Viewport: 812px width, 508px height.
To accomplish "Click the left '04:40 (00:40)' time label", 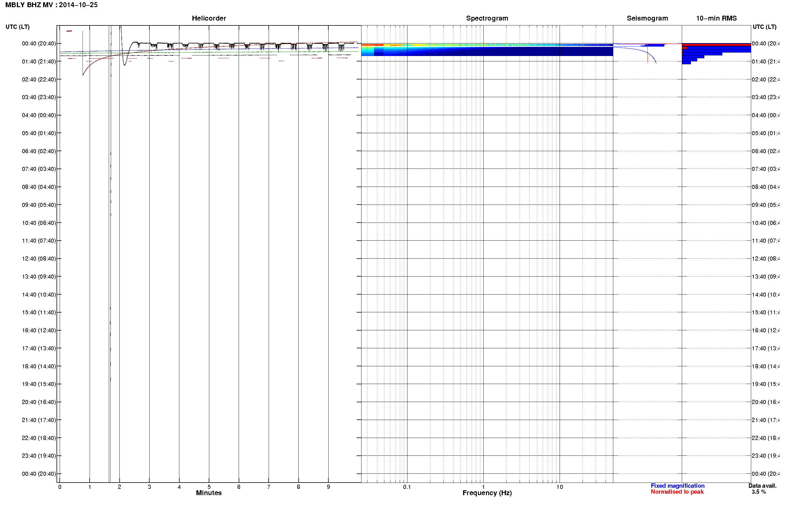I will 39,115.
